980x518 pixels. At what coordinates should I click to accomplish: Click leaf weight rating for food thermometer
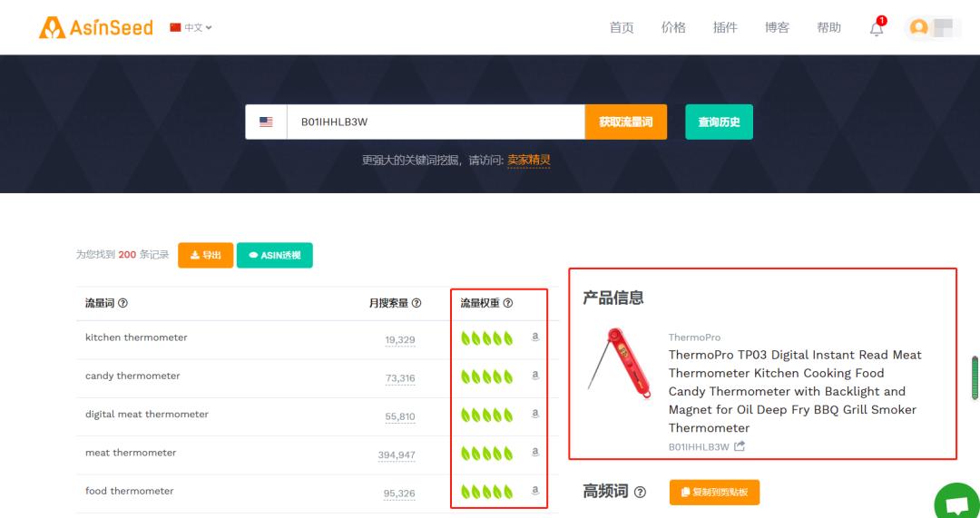pyautogui.click(x=487, y=492)
